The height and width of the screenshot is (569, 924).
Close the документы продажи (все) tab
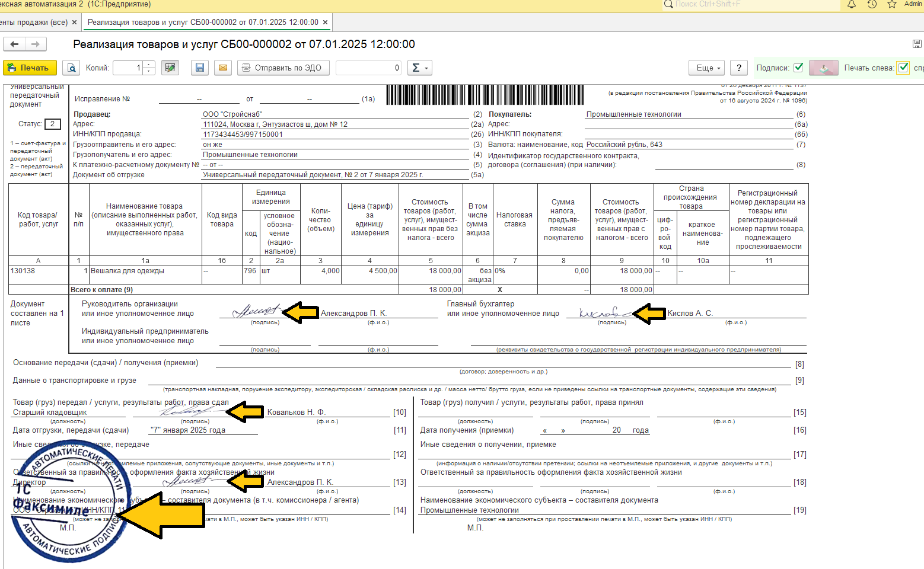click(74, 23)
